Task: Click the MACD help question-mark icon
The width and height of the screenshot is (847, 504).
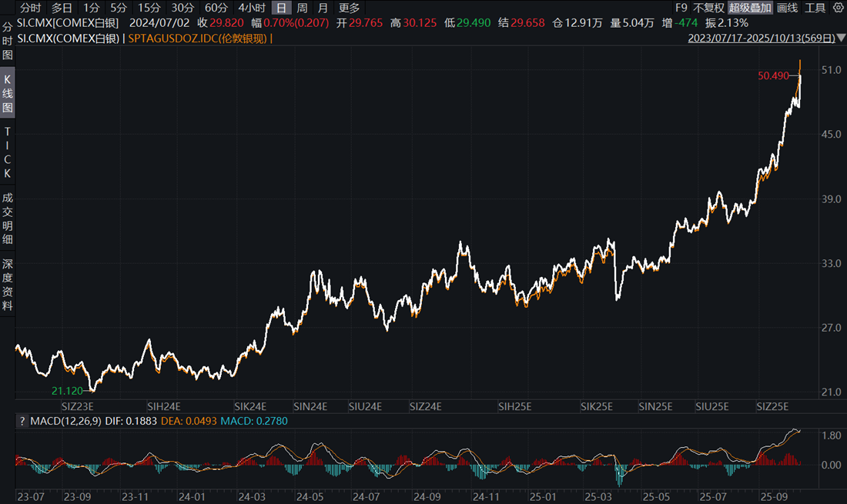Action: [x=22, y=421]
